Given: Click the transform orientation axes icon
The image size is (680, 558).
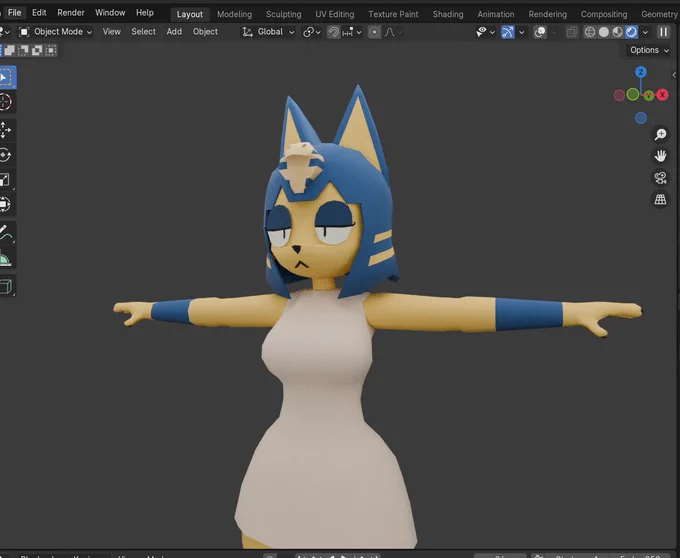Looking at the screenshot, I should 247,32.
